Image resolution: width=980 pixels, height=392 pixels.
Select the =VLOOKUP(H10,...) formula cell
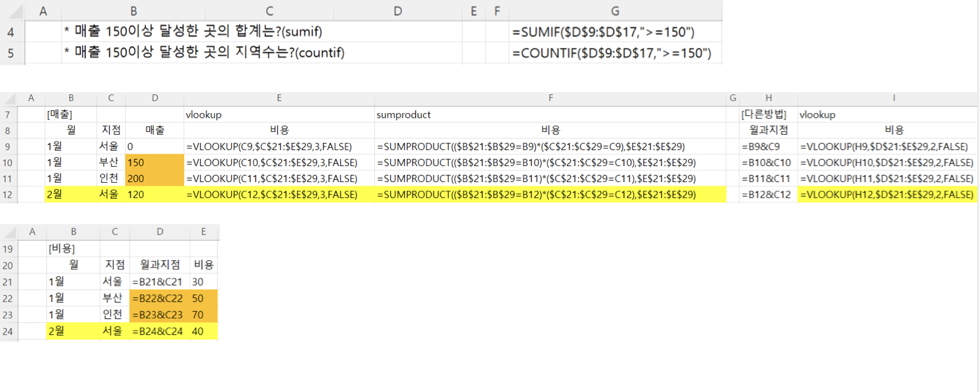tap(887, 163)
